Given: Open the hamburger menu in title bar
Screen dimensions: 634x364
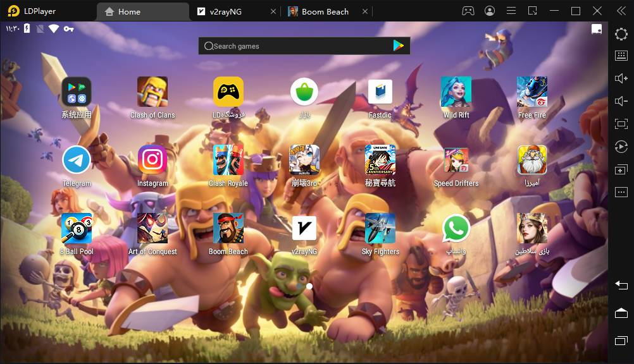Looking at the screenshot, I should (511, 11).
